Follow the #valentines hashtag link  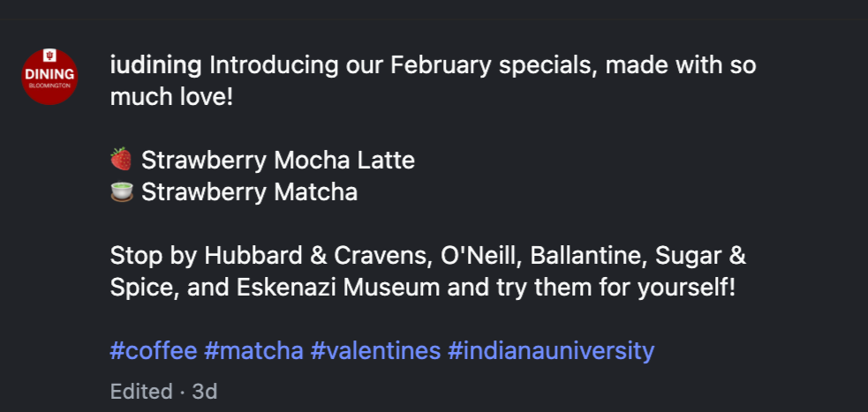point(375,350)
